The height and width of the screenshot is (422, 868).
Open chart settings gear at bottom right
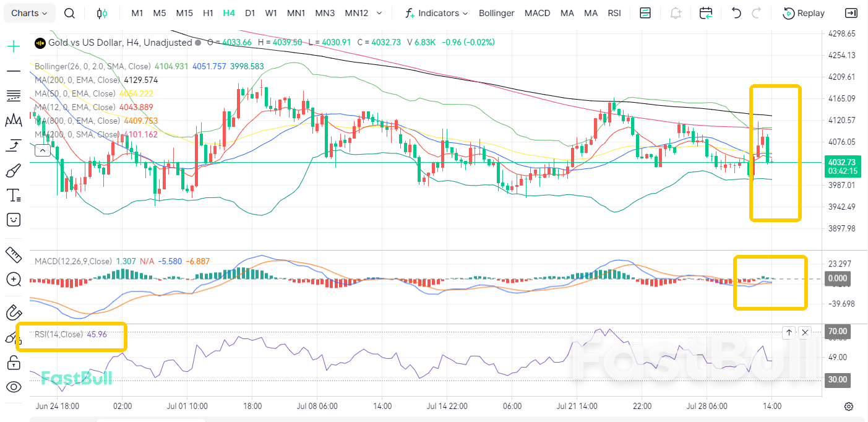[849, 407]
